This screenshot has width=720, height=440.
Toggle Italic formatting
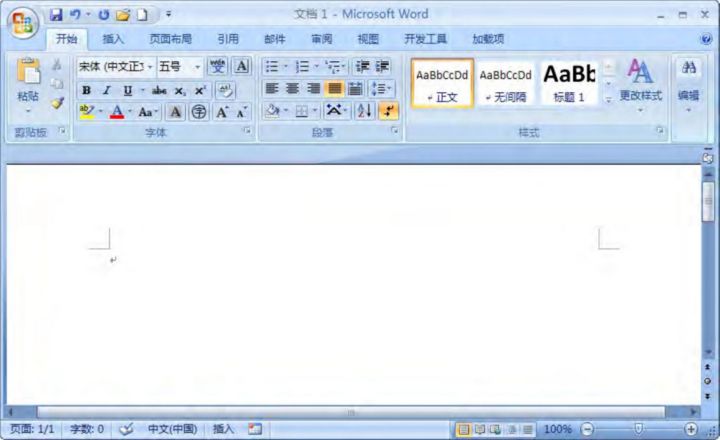107,90
